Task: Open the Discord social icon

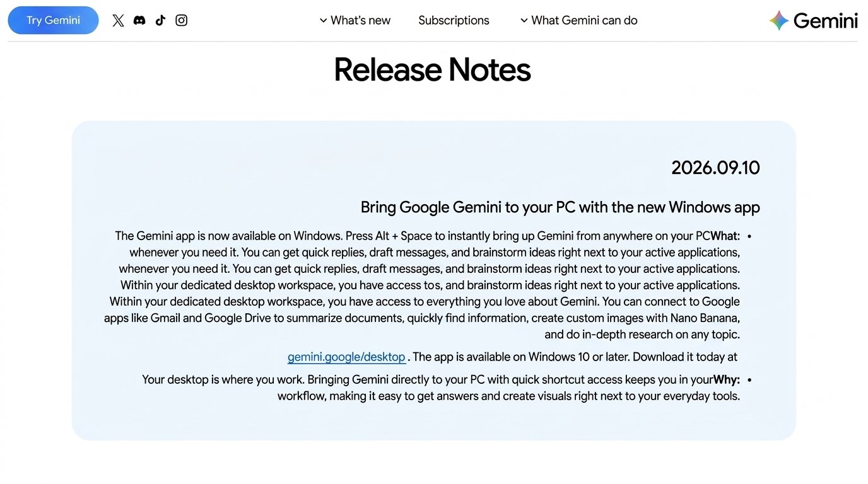Action: (139, 20)
